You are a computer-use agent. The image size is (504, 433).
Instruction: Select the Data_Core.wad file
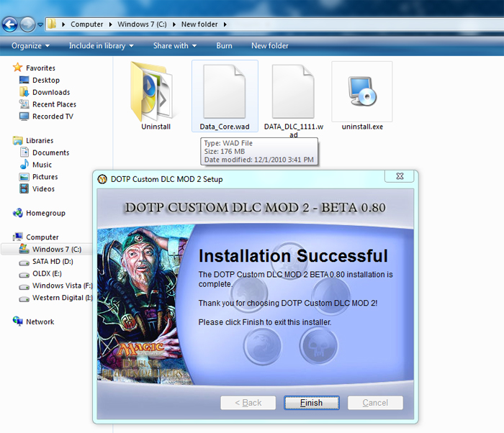(225, 92)
